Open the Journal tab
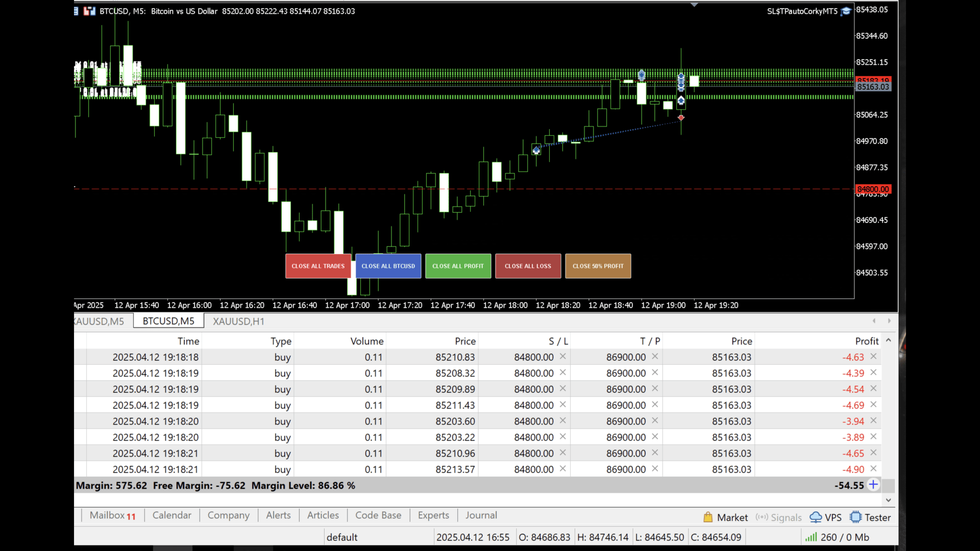 481,515
